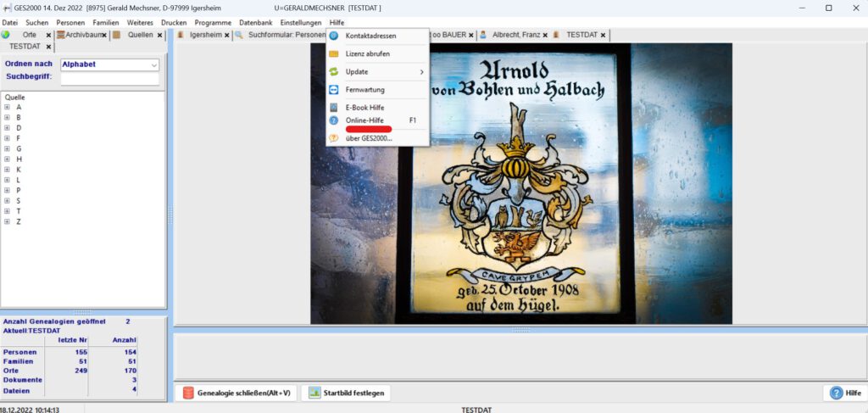Viewport: 868px width, 413px height.
Task: Open the Datei menu
Action: [x=10, y=23]
